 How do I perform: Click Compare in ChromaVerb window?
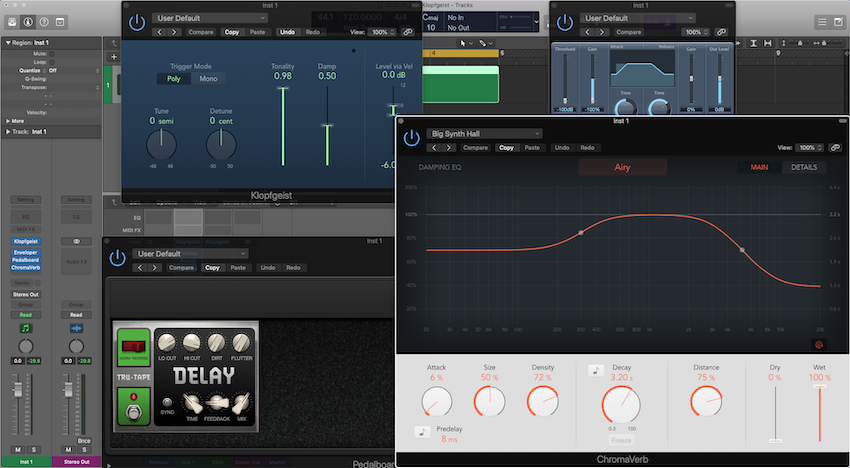(475, 148)
